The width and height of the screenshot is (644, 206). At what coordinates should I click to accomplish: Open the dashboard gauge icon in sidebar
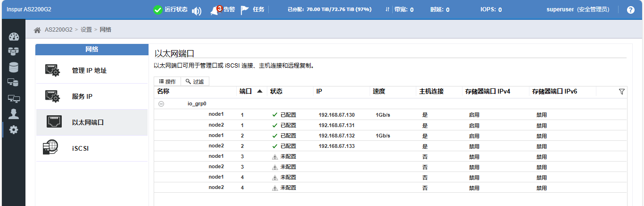[13, 37]
